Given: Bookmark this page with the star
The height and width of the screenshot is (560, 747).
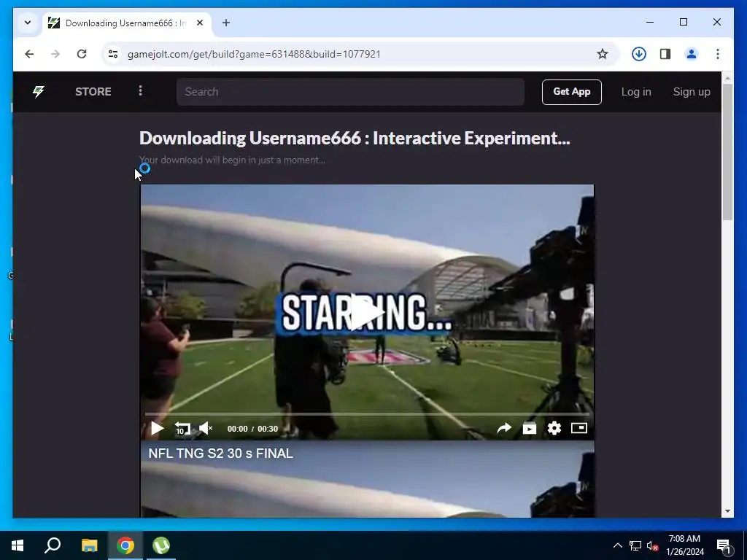Looking at the screenshot, I should point(602,54).
